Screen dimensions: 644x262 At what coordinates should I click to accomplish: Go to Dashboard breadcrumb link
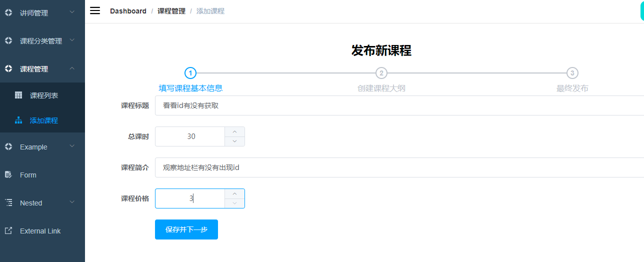(x=128, y=11)
